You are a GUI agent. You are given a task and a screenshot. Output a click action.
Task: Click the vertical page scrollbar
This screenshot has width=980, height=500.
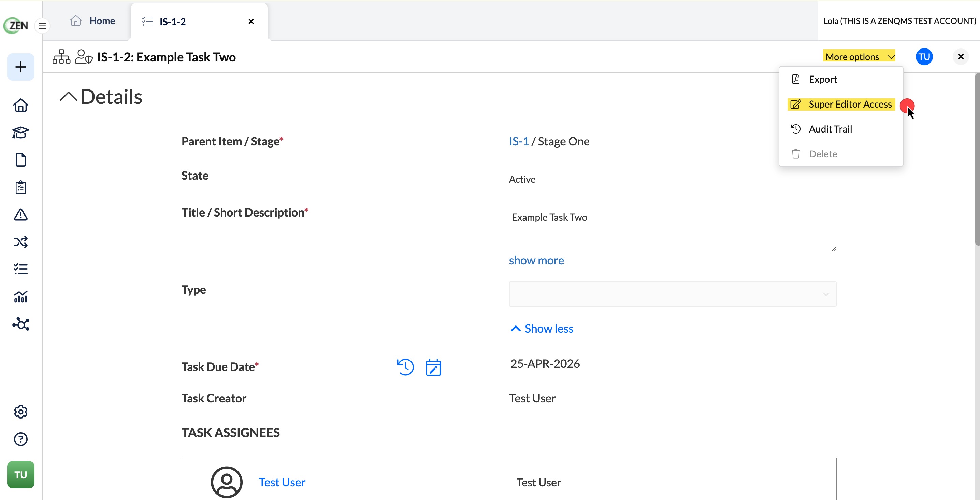point(977,159)
